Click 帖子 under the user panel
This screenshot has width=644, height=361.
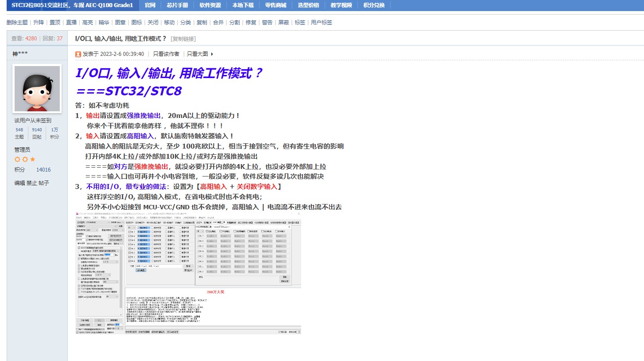click(x=44, y=183)
